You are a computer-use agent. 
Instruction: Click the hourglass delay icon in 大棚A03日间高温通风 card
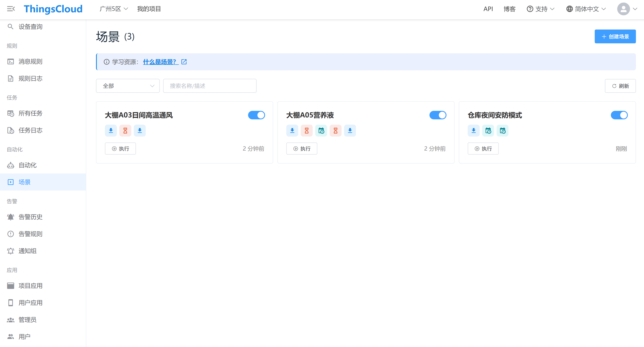pos(125,131)
